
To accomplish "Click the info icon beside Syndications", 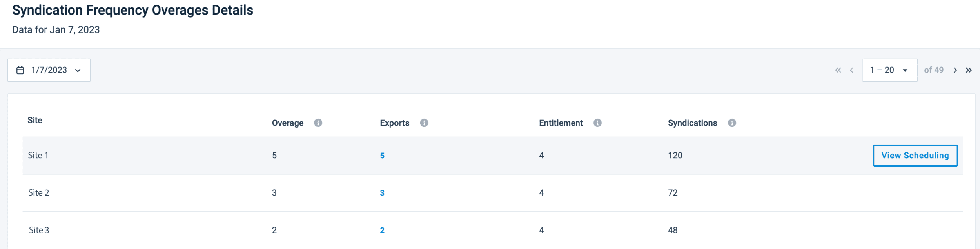I will coord(731,123).
